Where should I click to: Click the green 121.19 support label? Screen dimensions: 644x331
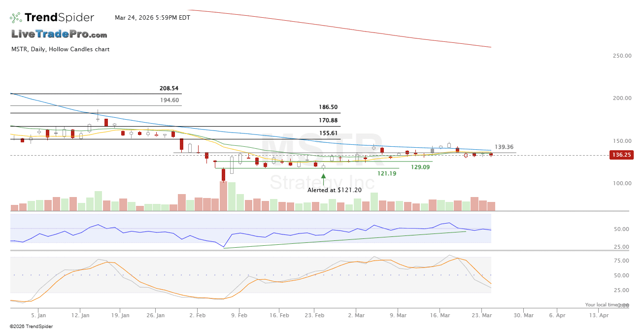387,173
